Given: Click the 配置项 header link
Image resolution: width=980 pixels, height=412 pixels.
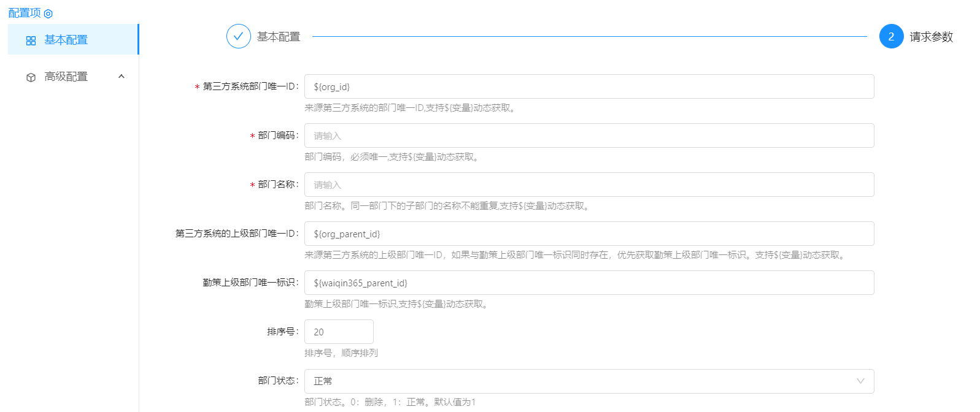Looking at the screenshot, I should tap(25, 13).
